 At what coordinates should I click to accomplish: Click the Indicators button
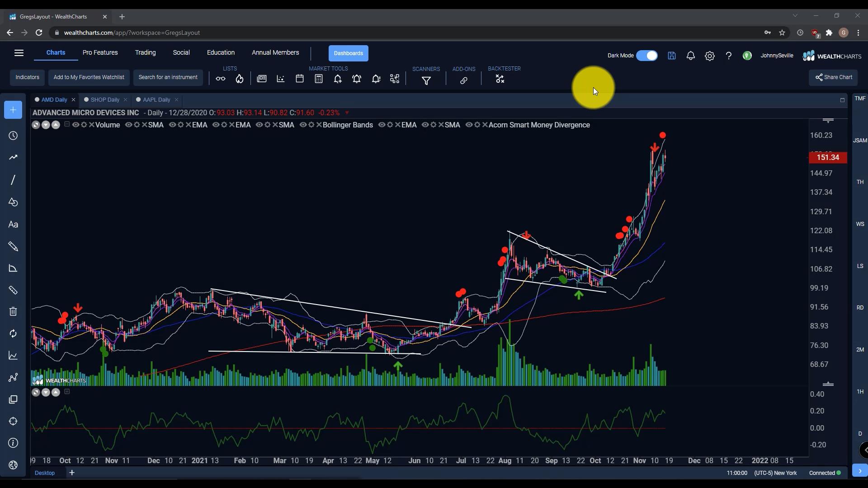[28, 77]
